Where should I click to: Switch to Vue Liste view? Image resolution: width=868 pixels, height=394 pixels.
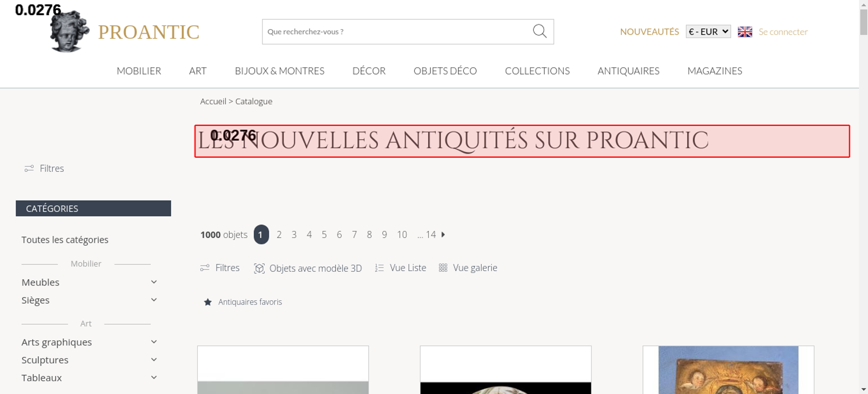(401, 268)
